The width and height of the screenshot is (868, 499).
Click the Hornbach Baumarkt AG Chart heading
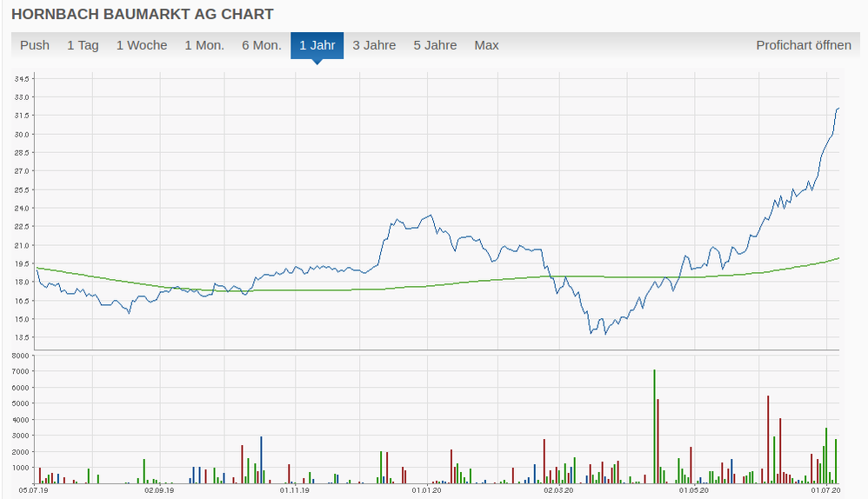tap(142, 14)
